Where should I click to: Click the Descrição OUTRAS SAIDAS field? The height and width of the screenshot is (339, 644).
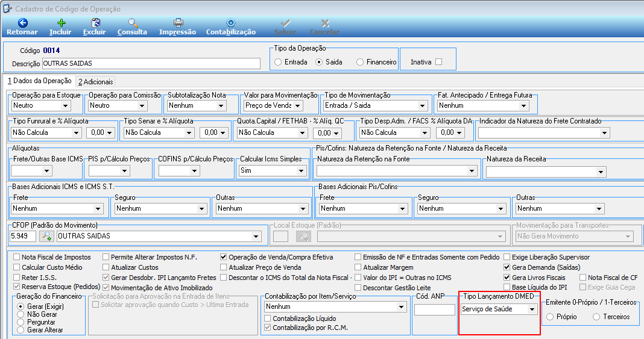click(x=151, y=64)
